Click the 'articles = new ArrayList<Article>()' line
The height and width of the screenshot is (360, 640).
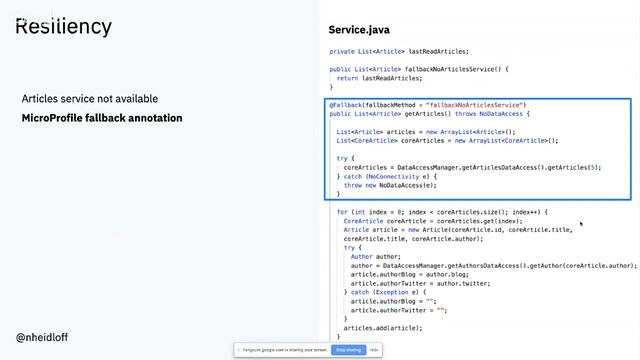426,132
